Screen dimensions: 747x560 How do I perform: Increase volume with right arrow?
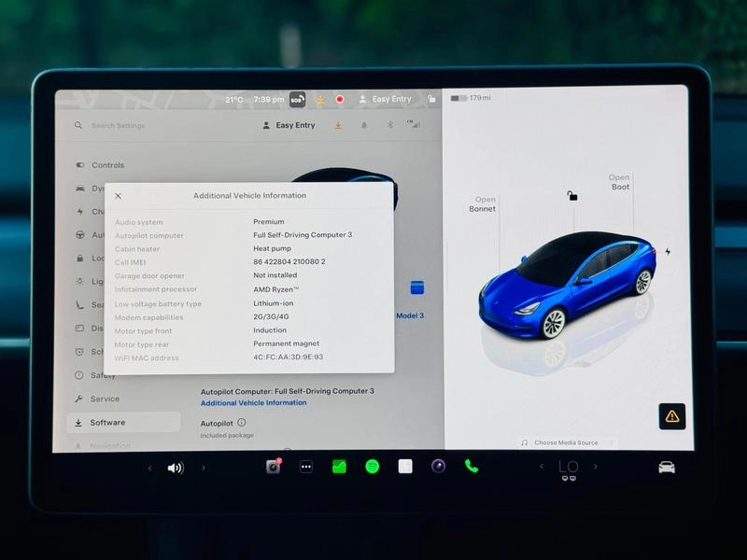(204, 468)
